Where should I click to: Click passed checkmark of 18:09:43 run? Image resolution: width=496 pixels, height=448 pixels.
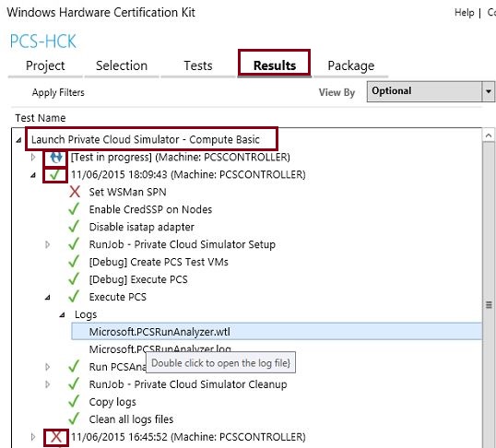[54, 174]
